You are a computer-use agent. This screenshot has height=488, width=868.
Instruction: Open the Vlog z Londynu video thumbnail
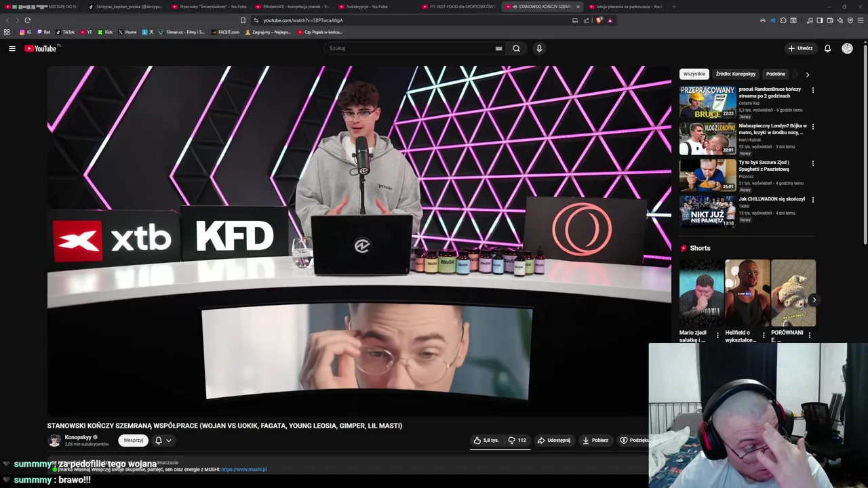[707, 139]
